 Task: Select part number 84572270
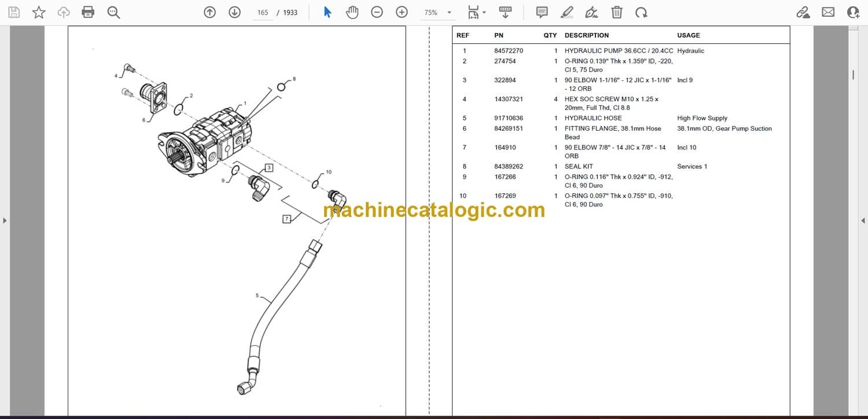[x=509, y=51]
